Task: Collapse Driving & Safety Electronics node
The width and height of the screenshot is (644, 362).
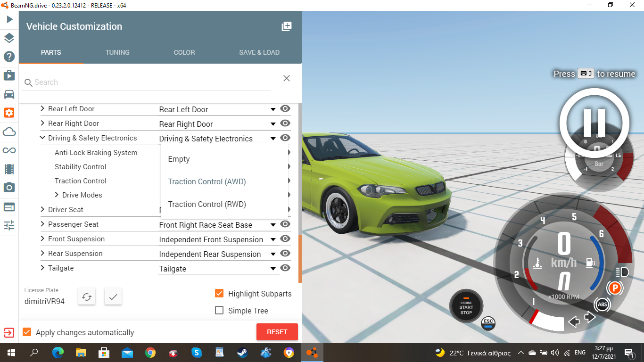Action: (x=42, y=138)
